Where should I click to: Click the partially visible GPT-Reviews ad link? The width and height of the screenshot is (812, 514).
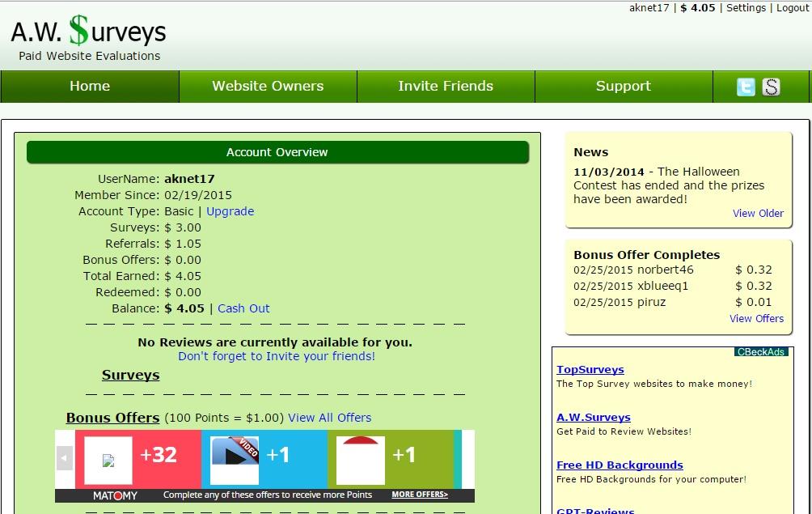(x=595, y=511)
